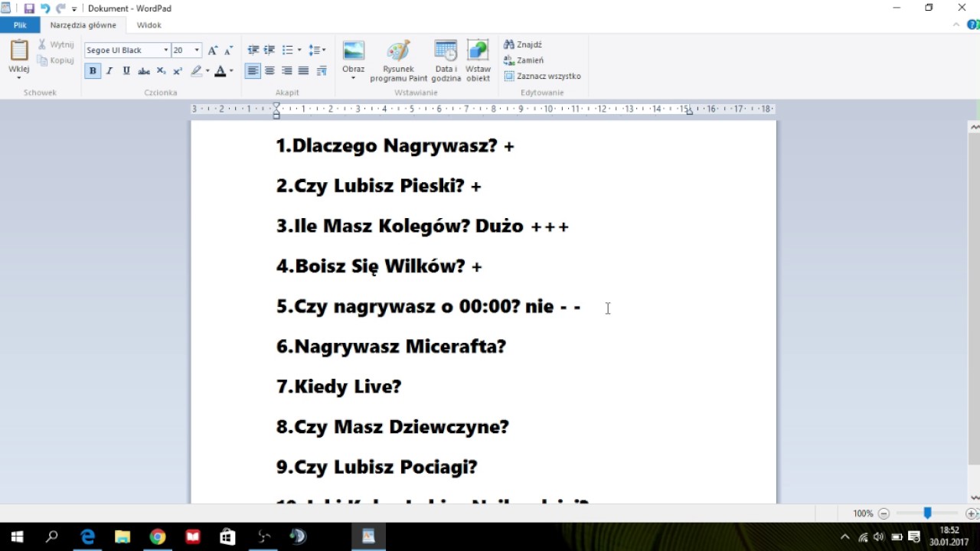The width and height of the screenshot is (980, 551).
Task: Cut selection with Wytnij
Action: click(56, 44)
